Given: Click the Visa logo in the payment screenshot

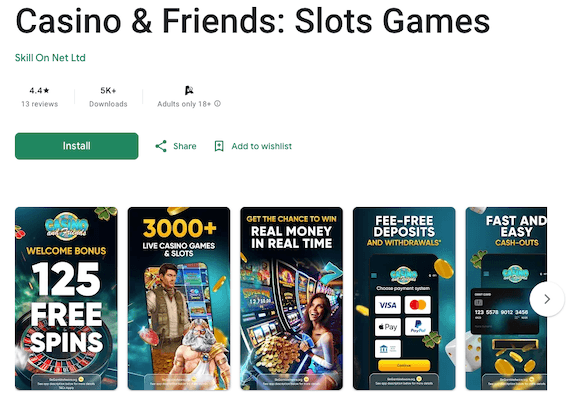Looking at the screenshot, I should 388,305.
